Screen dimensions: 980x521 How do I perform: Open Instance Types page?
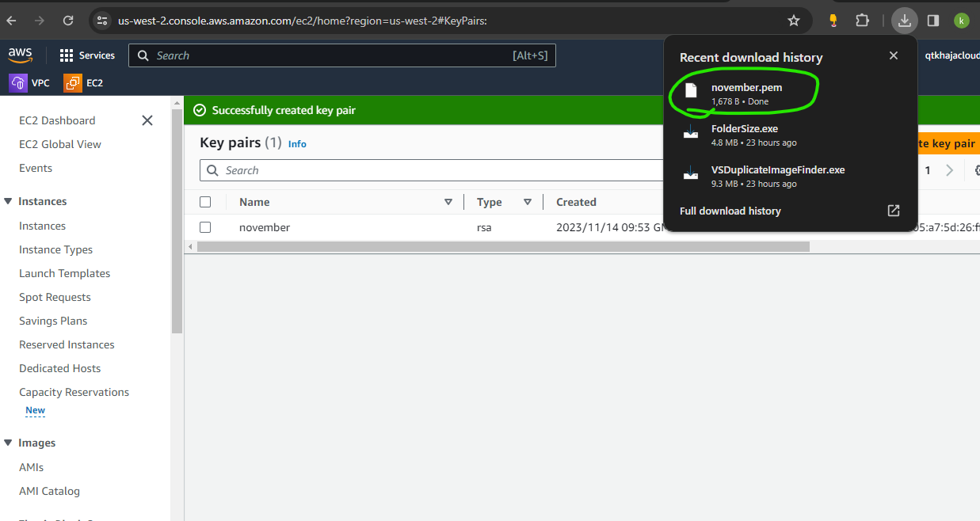(x=55, y=249)
